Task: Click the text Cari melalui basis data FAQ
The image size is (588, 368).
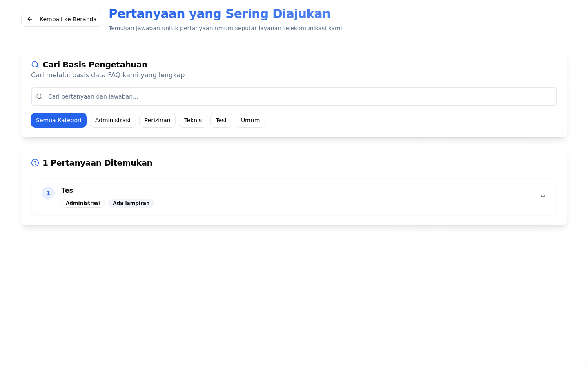Action: tap(108, 75)
